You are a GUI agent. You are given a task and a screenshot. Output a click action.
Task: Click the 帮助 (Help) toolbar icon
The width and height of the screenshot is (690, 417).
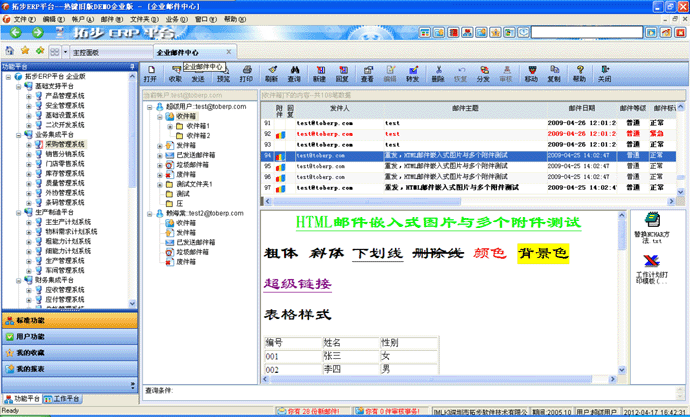coord(580,72)
